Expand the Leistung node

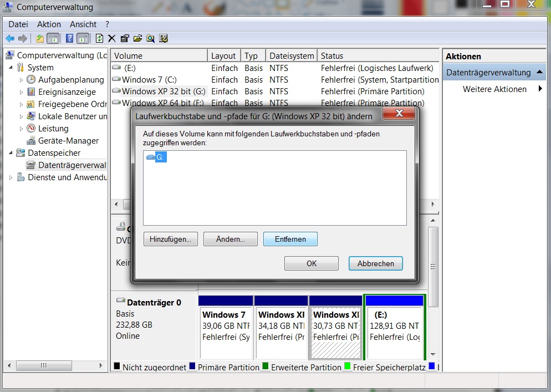point(21,129)
